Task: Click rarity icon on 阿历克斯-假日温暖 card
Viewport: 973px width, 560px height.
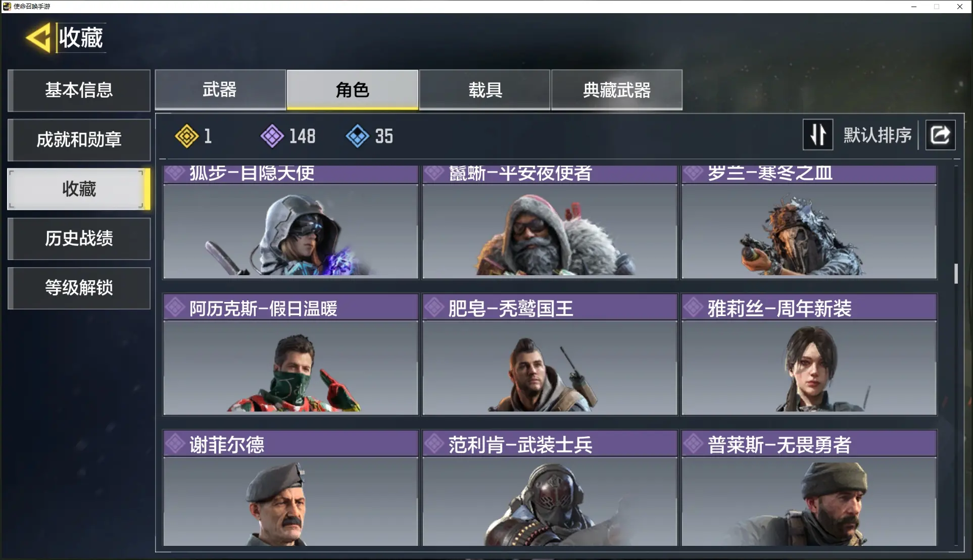Action: click(175, 308)
